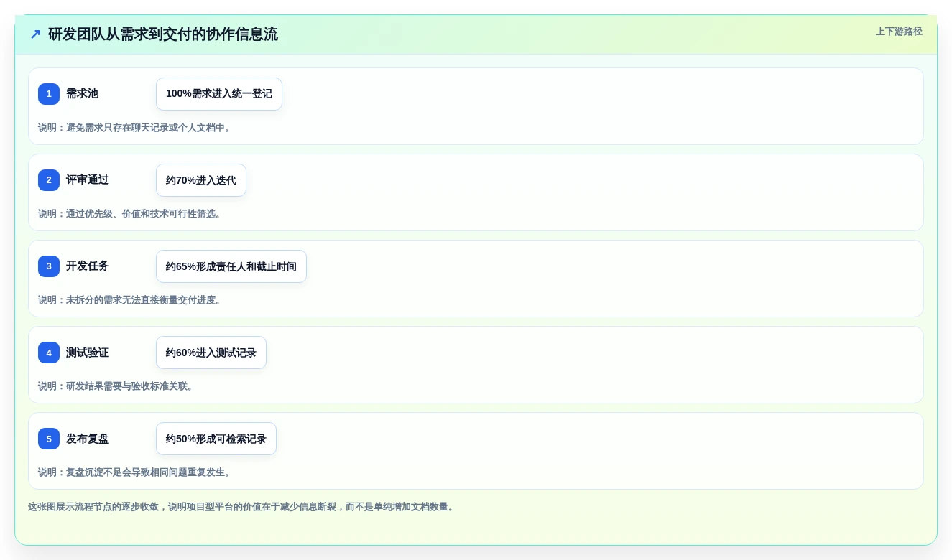Click the 开发任务 step name
Viewport: 952px width, 560px height.
pyautogui.click(x=88, y=266)
